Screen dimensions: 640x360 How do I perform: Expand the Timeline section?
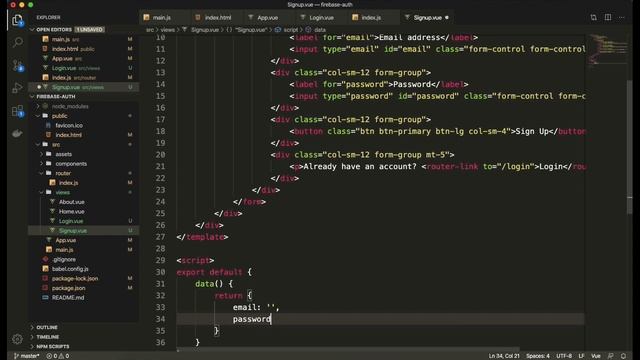(48, 337)
